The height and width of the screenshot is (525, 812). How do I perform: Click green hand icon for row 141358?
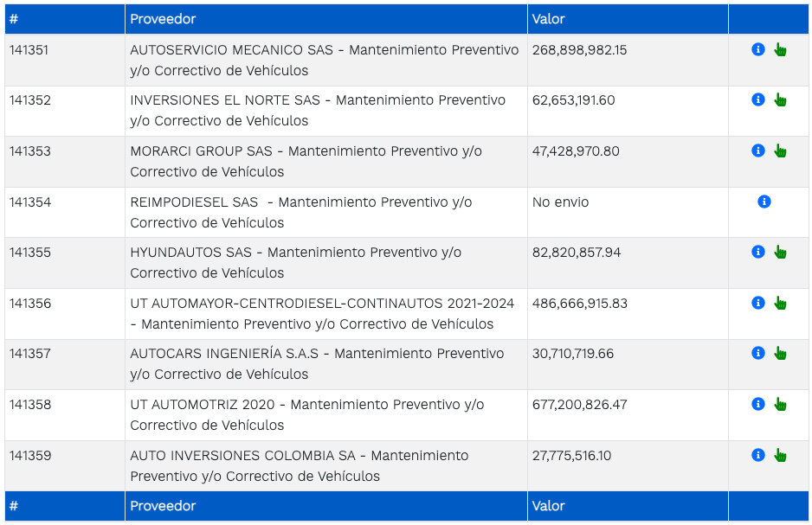tap(780, 405)
